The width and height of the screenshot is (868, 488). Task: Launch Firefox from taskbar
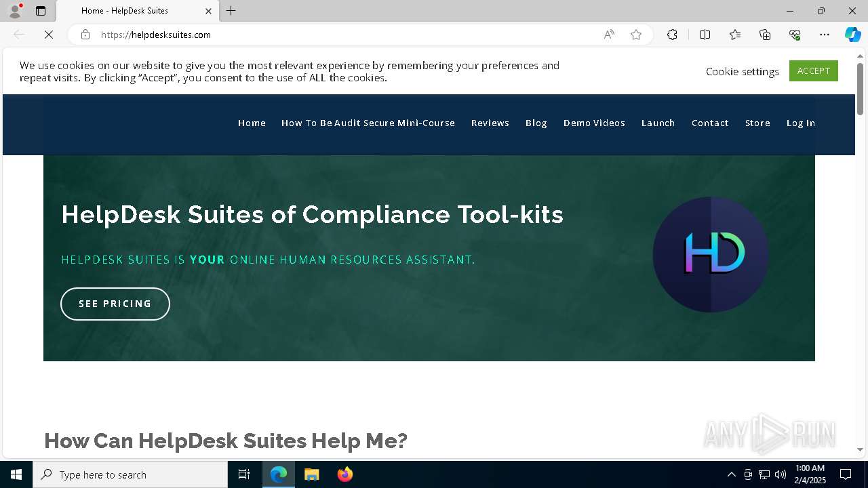pyautogui.click(x=345, y=474)
